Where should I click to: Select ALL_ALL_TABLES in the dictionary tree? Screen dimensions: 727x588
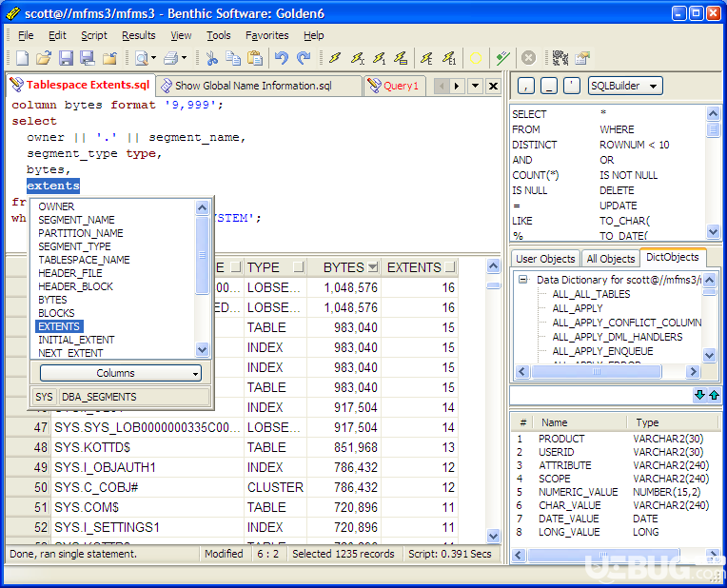click(591, 294)
